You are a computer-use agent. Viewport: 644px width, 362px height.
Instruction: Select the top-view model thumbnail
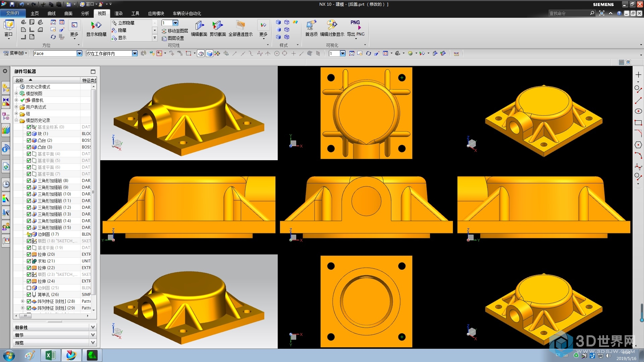(x=366, y=113)
